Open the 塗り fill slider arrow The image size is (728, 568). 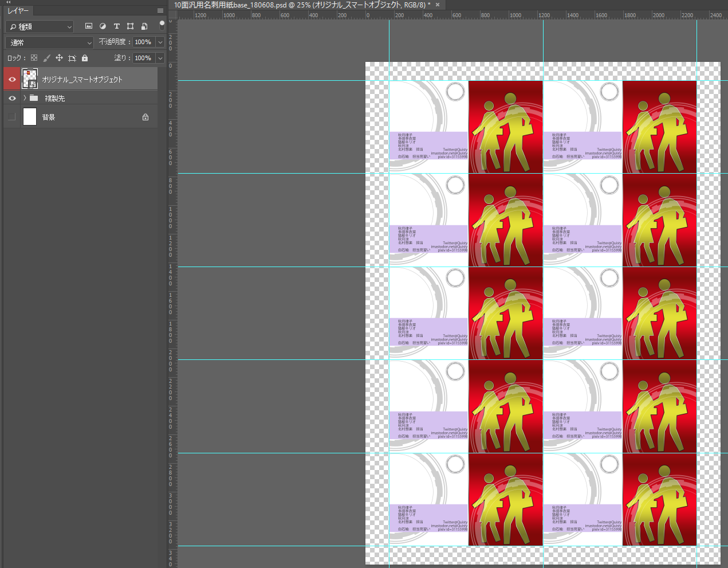click(x=160, y=58)
